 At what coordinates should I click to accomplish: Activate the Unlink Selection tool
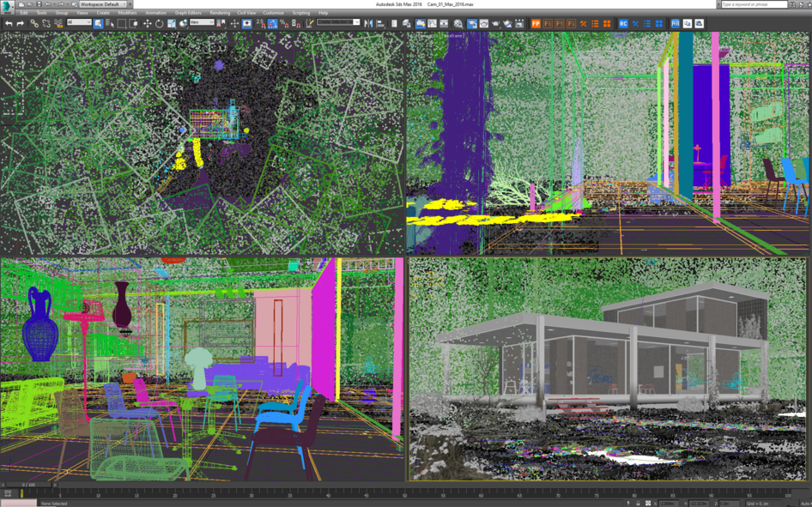[46, 23]
